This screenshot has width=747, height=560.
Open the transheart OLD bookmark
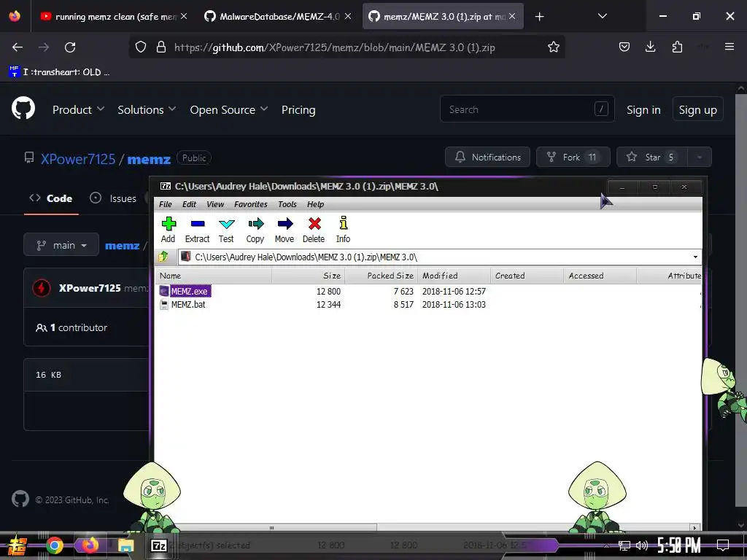59,72
